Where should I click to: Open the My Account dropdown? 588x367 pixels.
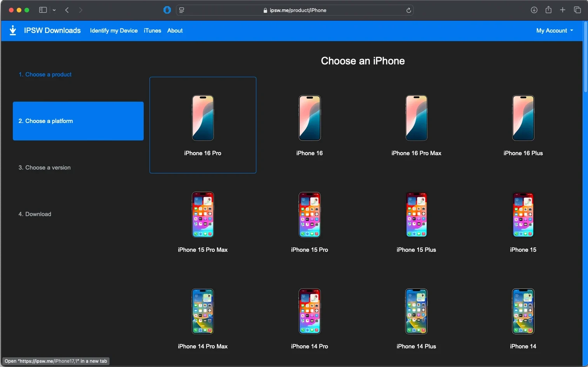(x=554, y=30)
